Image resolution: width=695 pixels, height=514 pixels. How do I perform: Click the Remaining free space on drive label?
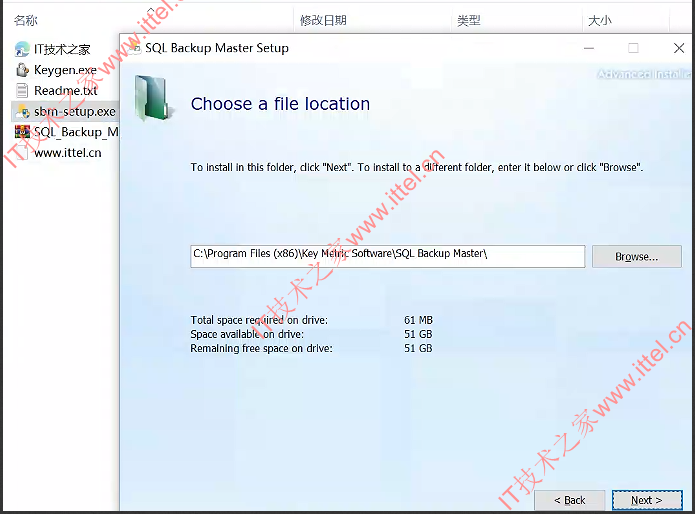[262, 349]
